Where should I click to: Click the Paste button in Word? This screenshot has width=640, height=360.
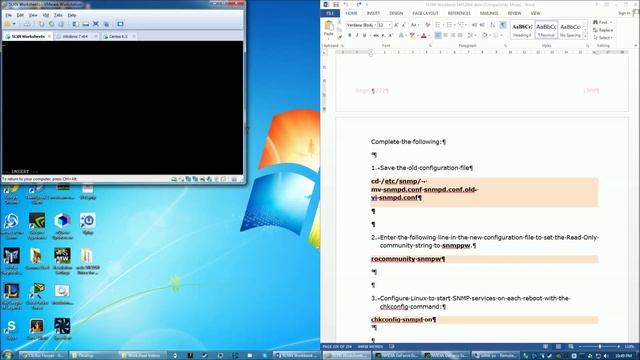click(329, 29)
